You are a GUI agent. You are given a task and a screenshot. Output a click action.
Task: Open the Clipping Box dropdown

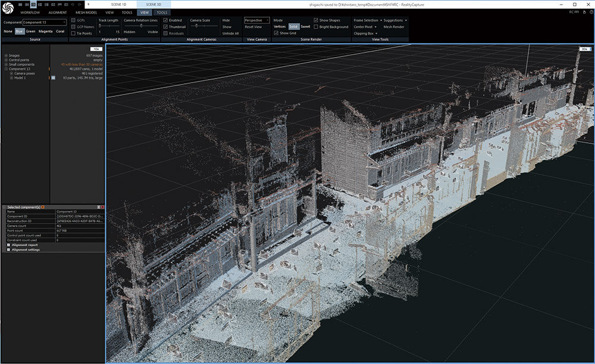click(365, 33)
